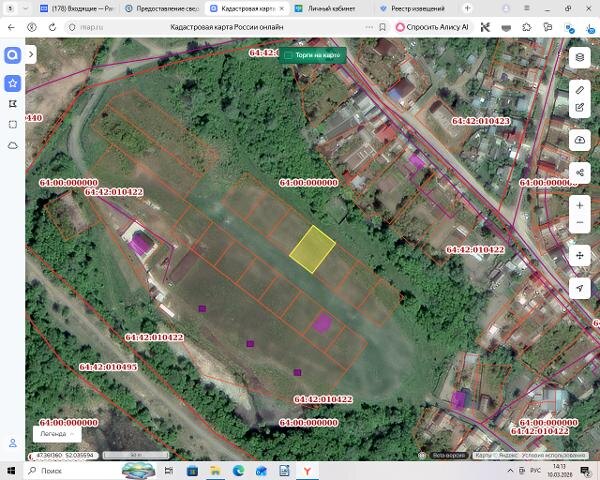600x480 pixels.
Task: Click the locate me arrow button
Action: pyautogui.click(x=580, y=288)
